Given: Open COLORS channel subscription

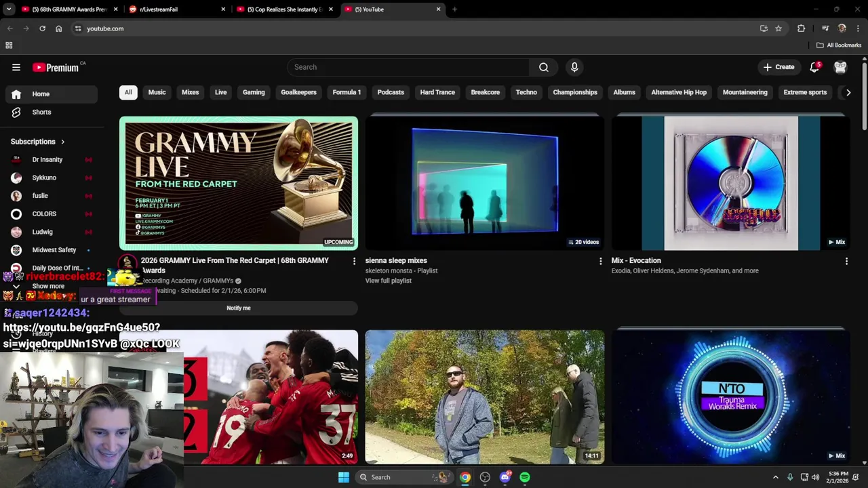Looking at the screenshot, I should point(52,213).
